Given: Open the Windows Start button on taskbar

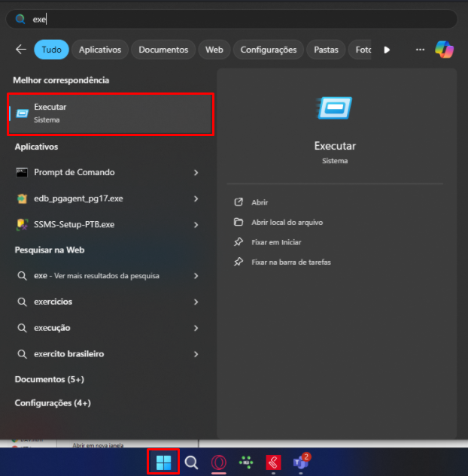Looking at the screenshot, I should [163, 462].
